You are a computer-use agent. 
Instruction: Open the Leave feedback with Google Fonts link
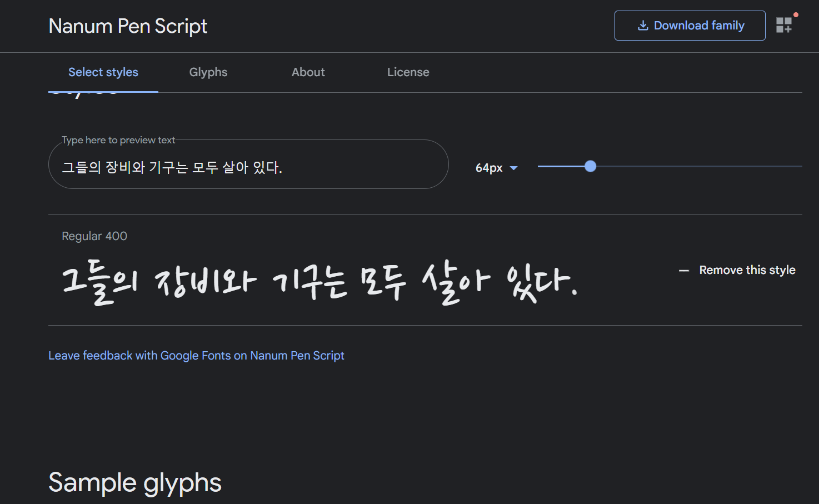196,356
